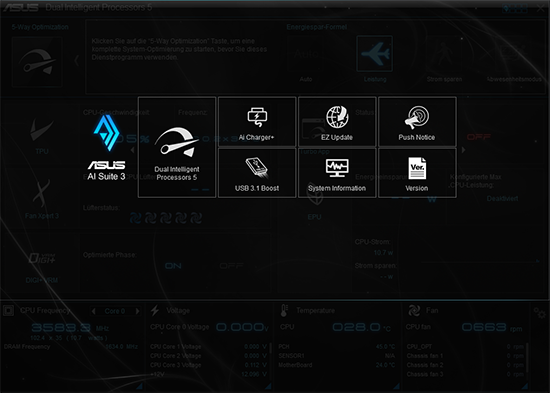Turn Optimierte Phase OFF
This screenshot has height=393, width=550.
[x=231, y=266]
